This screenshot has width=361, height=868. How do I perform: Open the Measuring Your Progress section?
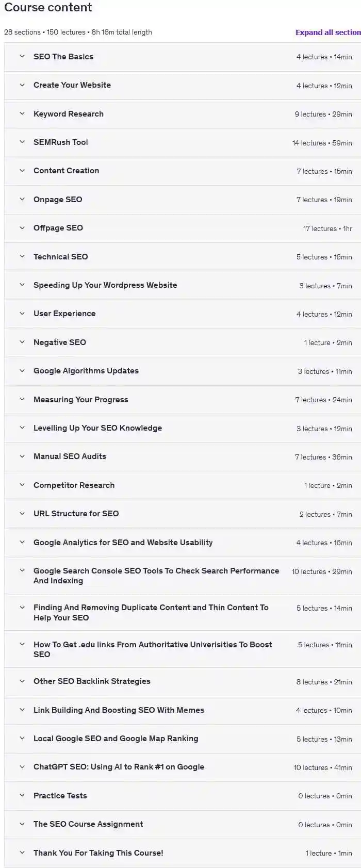pos(81,400)
